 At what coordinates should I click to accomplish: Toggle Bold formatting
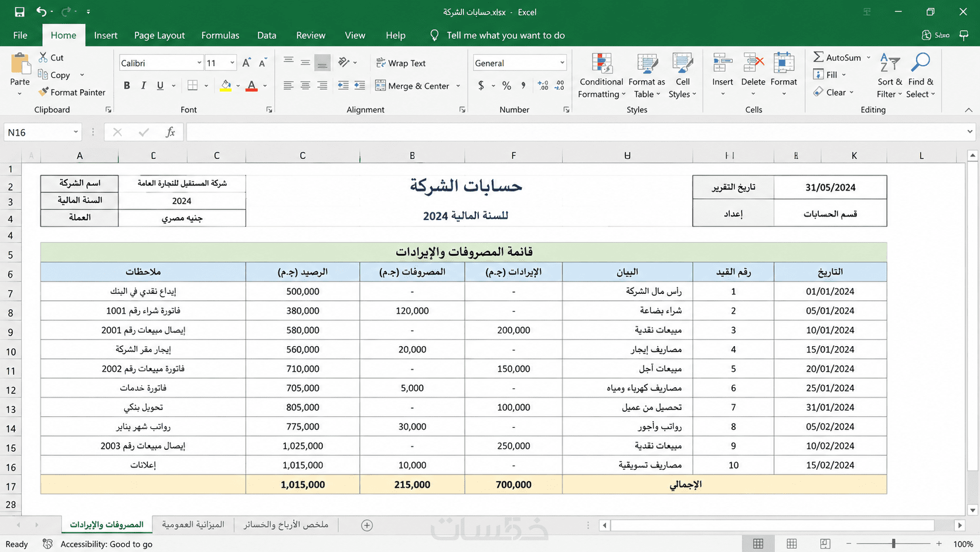coord(127,86)
